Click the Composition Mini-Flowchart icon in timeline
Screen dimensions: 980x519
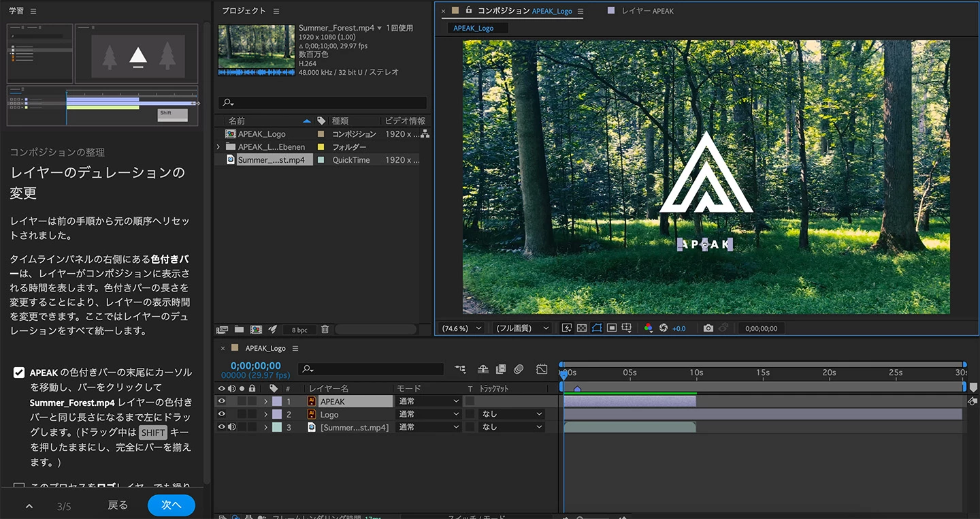click(x=461, y=369)
